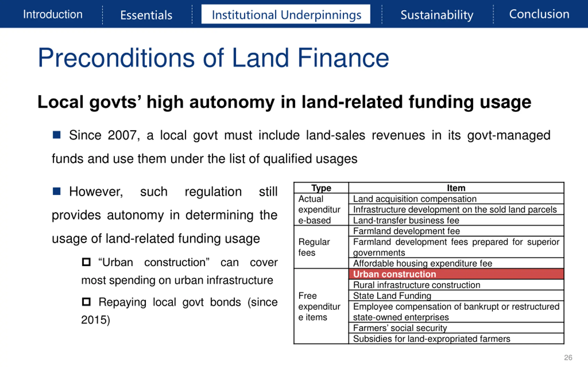Click the blue bullet before 'Since 2007'

(x=57, y=135)
